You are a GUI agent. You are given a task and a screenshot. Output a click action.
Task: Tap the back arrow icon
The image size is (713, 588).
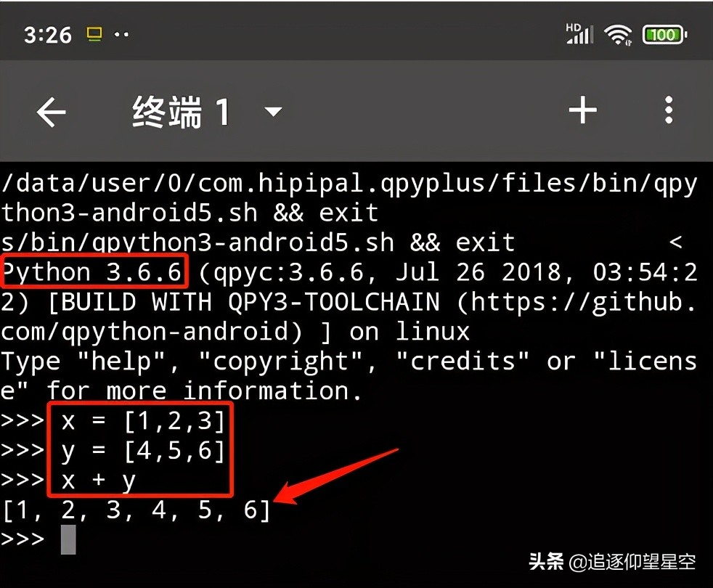(51, 111)
